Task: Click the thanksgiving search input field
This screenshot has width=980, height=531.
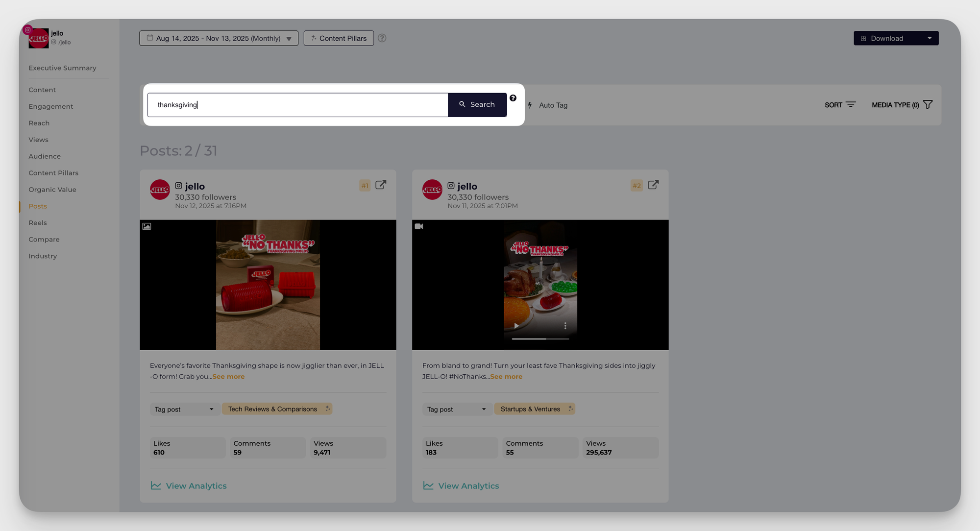Action: click(297, 105)
